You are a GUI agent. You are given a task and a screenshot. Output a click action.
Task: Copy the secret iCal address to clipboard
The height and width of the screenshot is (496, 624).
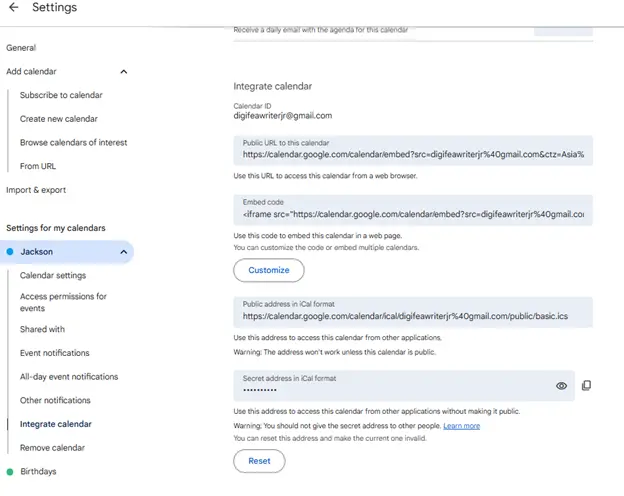point(586,385)
